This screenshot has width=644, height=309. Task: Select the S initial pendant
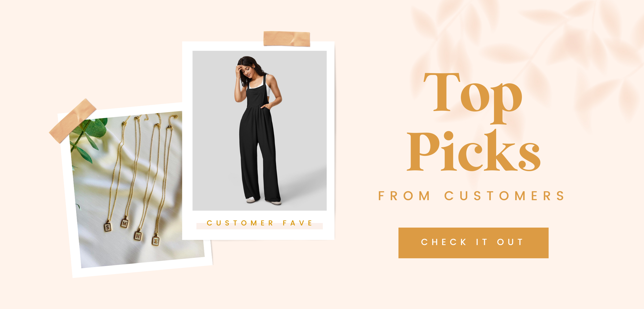tap(108, 227)
